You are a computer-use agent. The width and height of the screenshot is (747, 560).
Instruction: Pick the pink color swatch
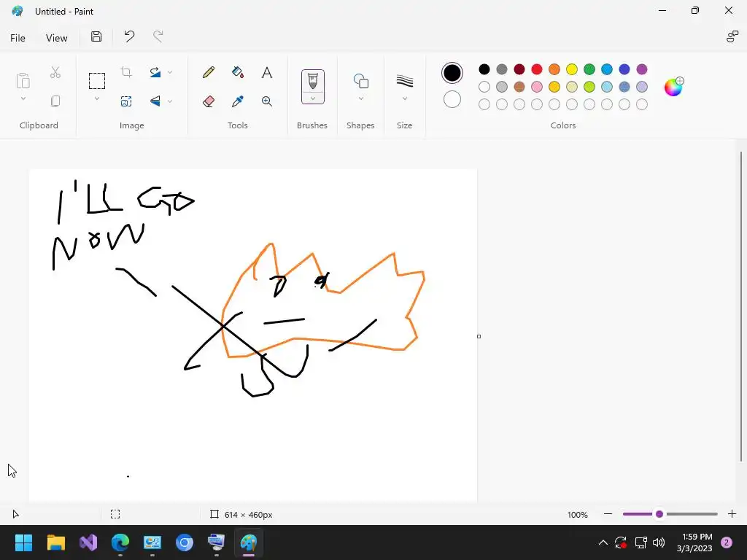pos(536,87)
